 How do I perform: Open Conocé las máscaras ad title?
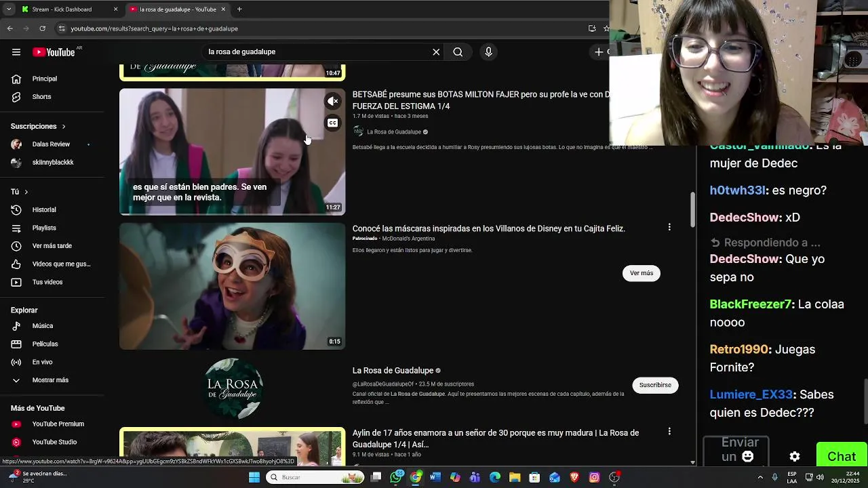click(x=488, y=229)
